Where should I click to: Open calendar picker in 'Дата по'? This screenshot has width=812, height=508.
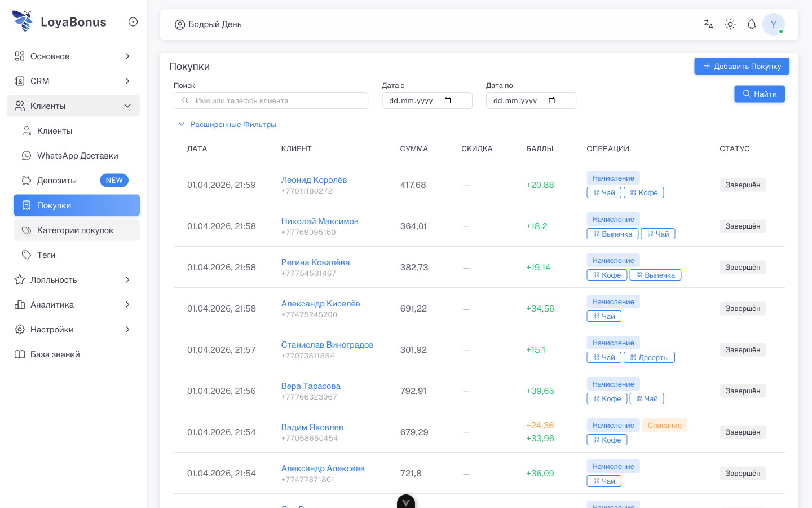pyautogui.click(x=551, y=100)
